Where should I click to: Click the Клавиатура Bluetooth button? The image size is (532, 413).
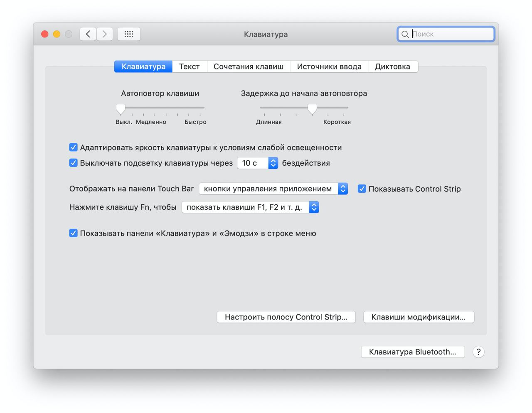(x=413, y=352)
